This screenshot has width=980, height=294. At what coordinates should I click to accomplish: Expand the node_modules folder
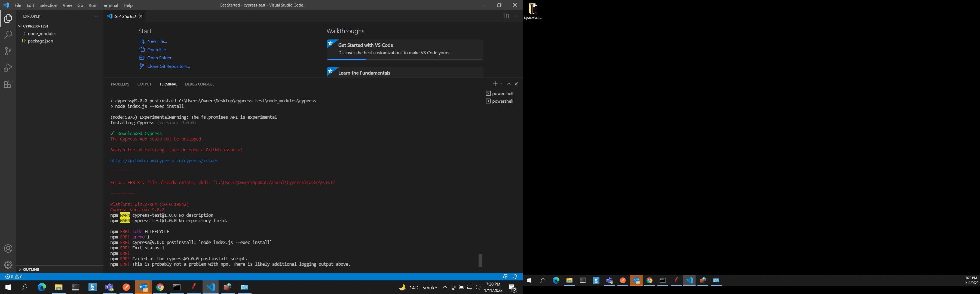42,34
